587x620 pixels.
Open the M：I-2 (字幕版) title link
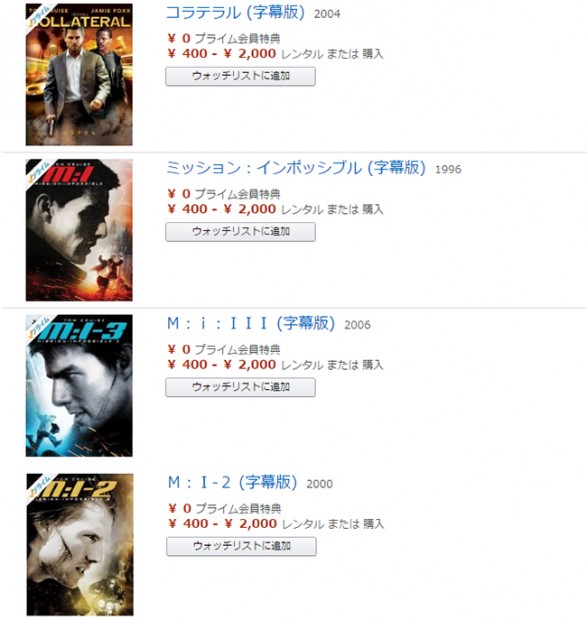tap(232, 482)
